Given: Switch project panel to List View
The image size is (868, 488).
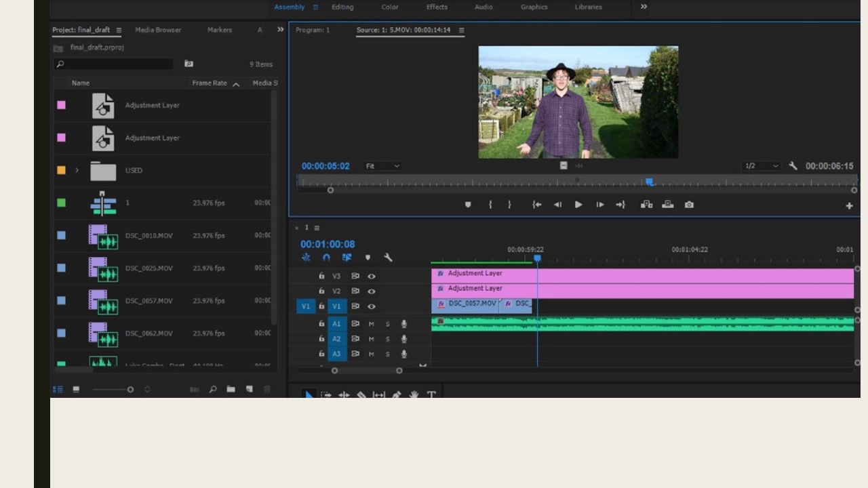Looking at the screenshot, I should click(58, 389).
